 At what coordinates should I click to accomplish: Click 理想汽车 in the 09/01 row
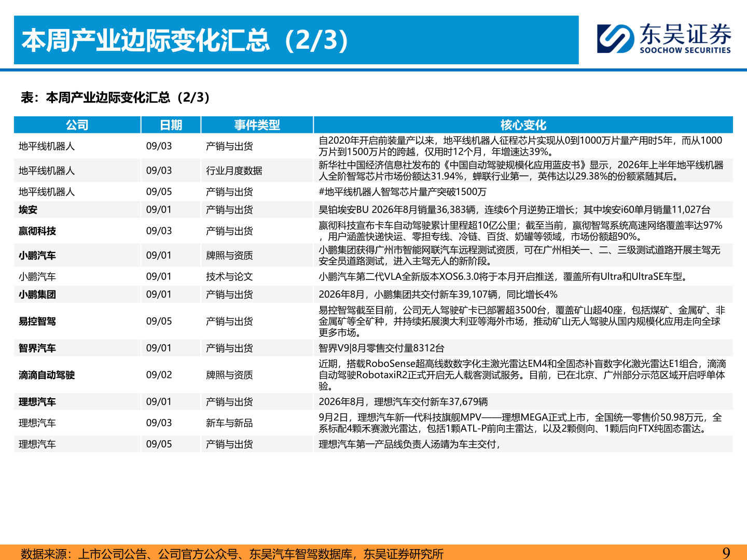pos(37,402)
